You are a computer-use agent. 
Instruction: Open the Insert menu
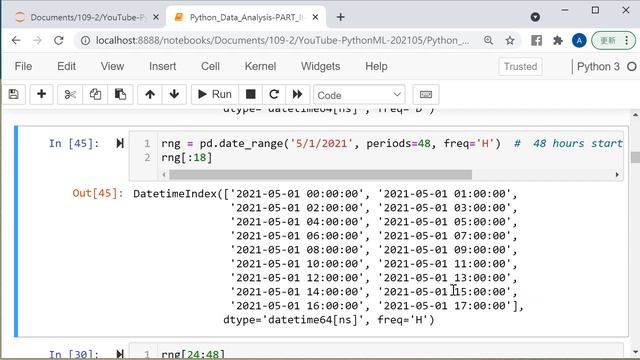[x=162, y=66]
